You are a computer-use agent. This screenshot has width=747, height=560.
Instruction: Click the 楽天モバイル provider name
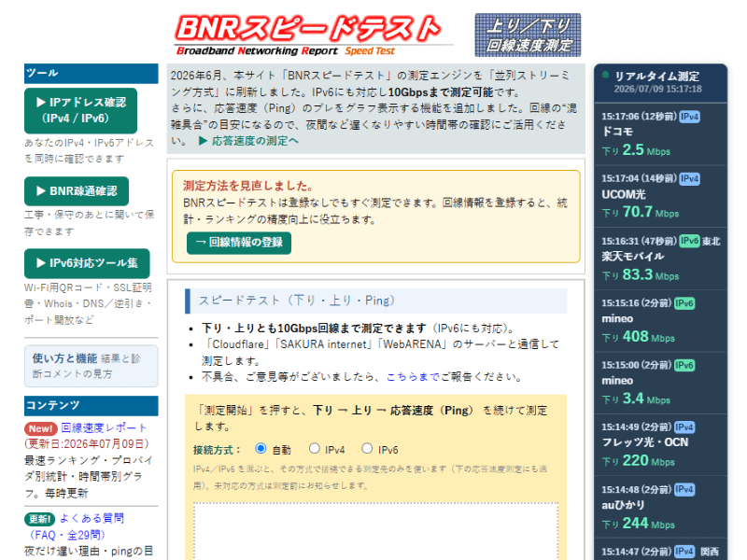coord(633,256)
